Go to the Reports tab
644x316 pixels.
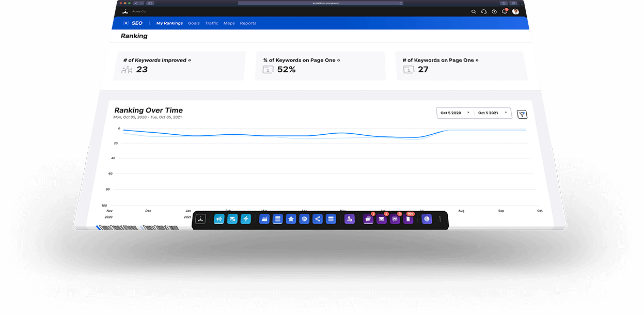(x=248, y=23)
